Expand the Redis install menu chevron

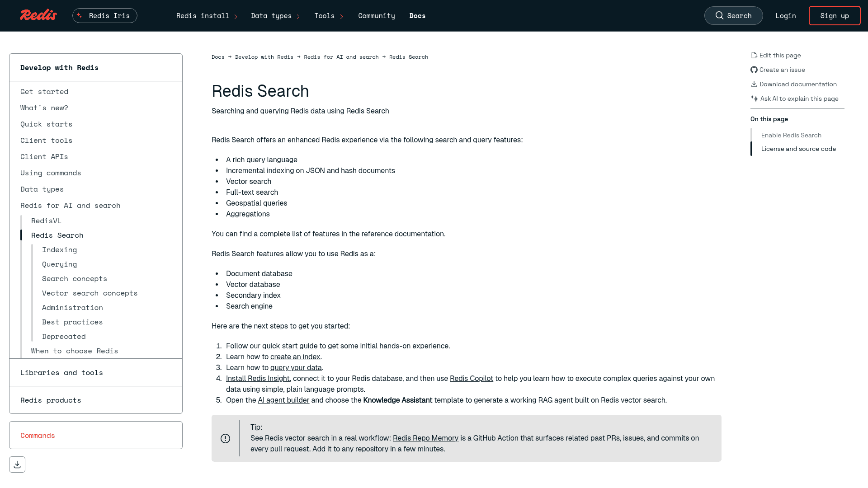[236, 17]
